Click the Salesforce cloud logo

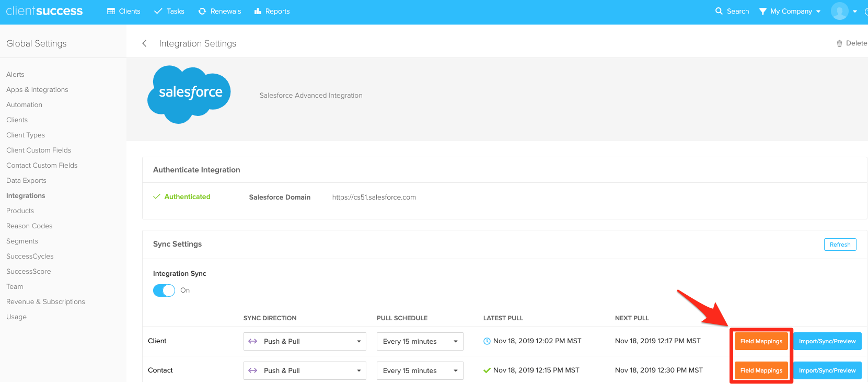pos(189,95)
